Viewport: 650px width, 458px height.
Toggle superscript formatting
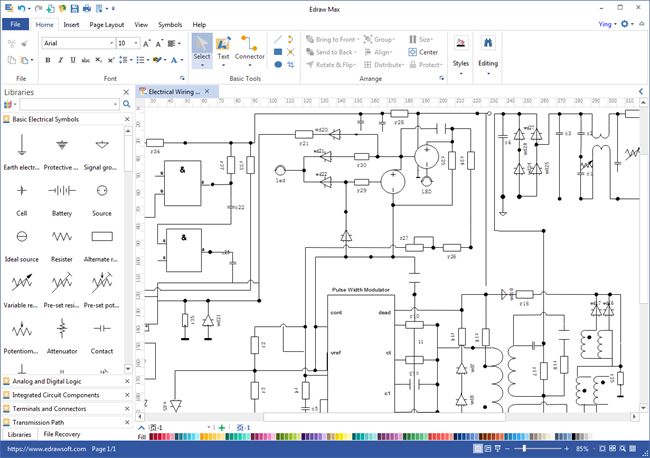point(111,60)
